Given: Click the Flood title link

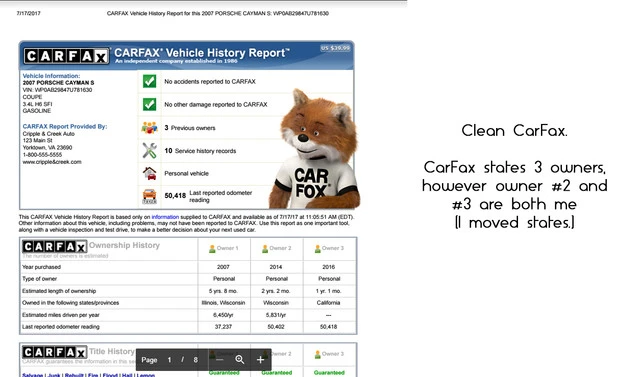Looking at the screenshot, I should tap(110, 375).
